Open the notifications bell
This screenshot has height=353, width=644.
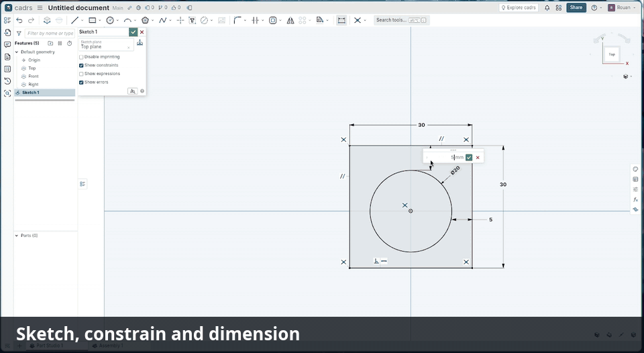pyautogui.click(x=547, y=8)
